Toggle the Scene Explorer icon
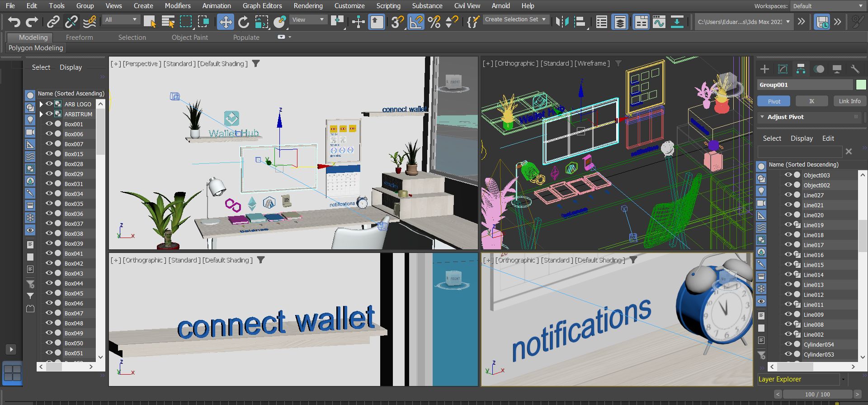The width and height of the screenshot is (868, 405). pyautogui.click(x=602, y=21)
